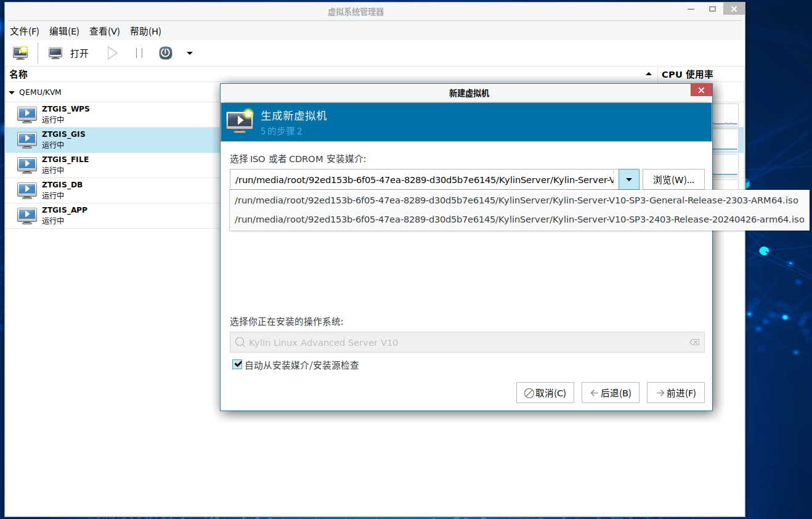Click the new virtual machine toolbar icon
This screenshot has height=519, width=812.
coord(20,53)
